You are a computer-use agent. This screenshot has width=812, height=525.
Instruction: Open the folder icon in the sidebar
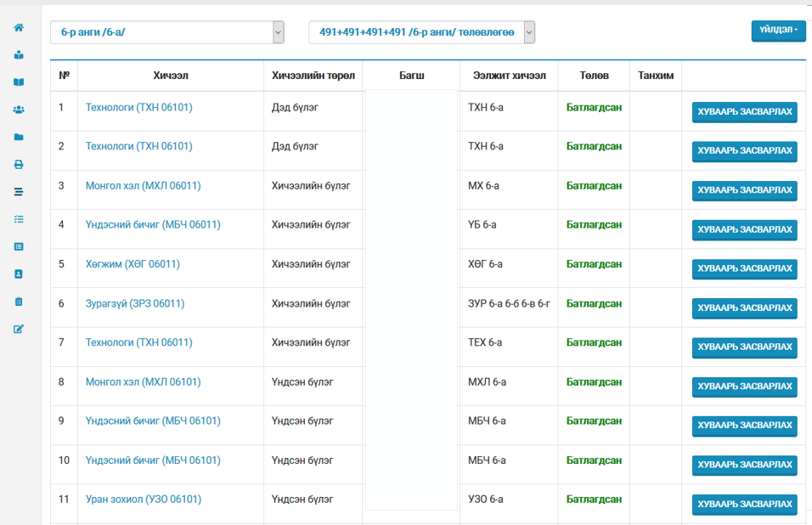coord(19,137)
